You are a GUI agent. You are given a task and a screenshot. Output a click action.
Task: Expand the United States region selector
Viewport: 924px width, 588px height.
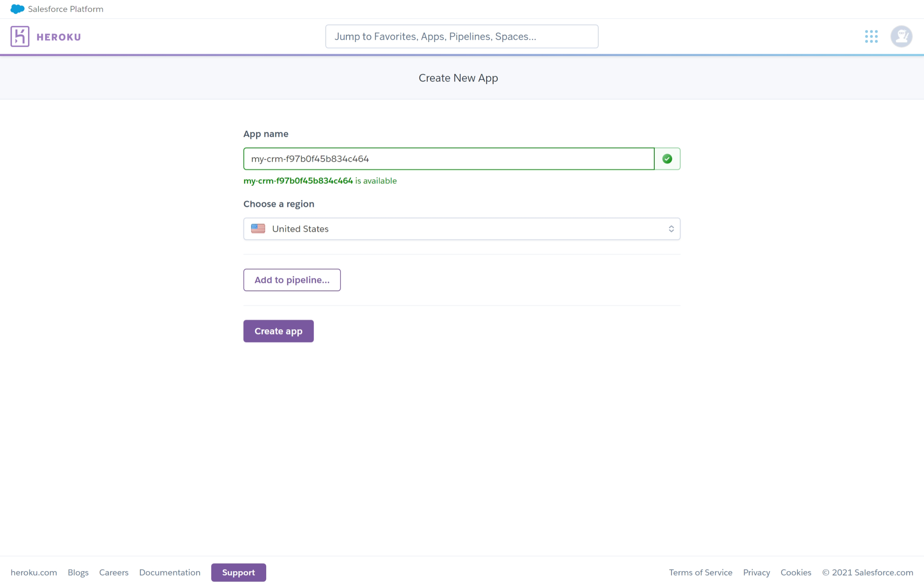(x=461, y=229)
